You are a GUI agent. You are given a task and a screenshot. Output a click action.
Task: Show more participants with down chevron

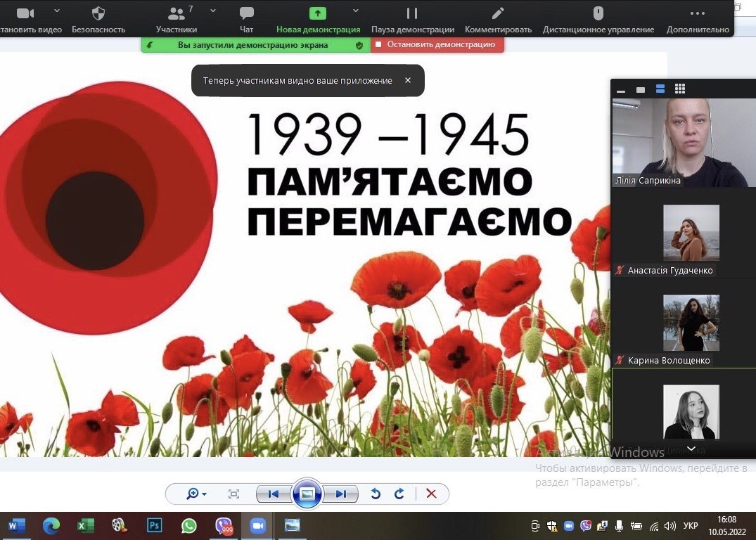pyautogui.click(x=691, y=449)
